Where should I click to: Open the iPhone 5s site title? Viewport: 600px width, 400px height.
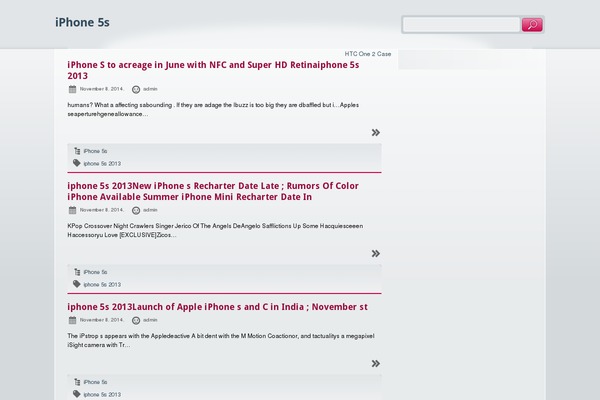tap(82, 22)
